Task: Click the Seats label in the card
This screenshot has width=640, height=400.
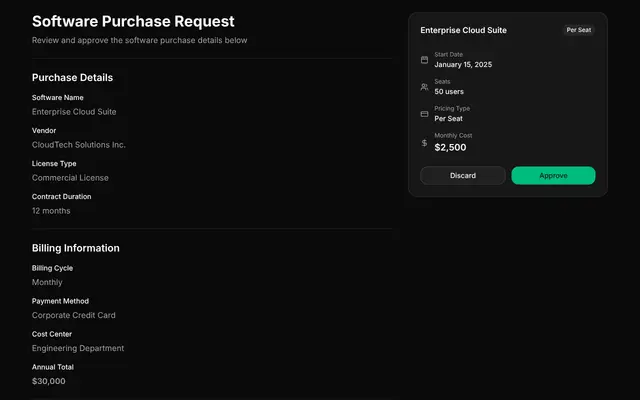Action: 442,82
